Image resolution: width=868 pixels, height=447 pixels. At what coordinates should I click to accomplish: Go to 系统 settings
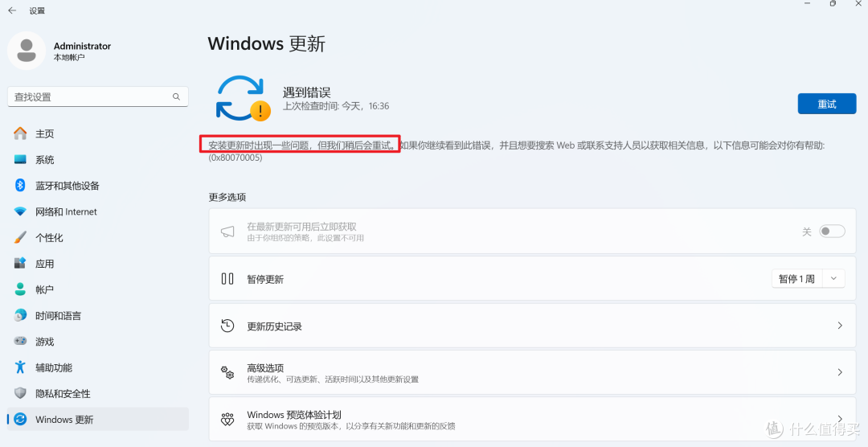pos(98,159)
